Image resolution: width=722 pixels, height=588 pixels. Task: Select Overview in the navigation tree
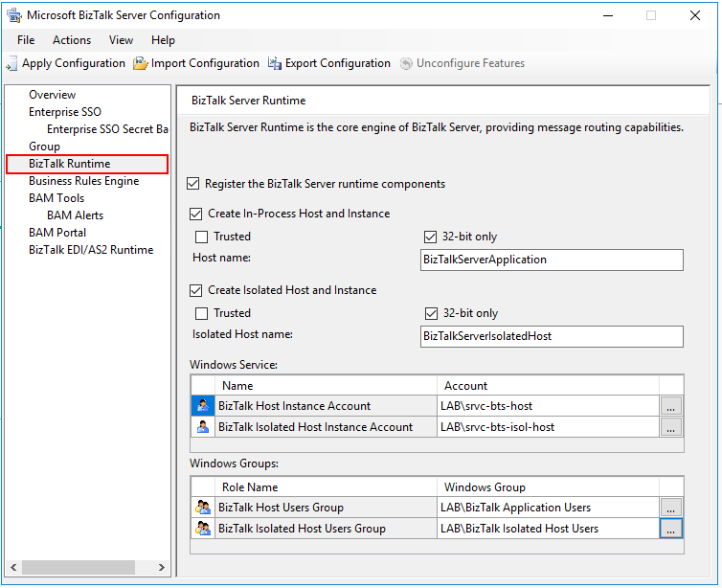(x=52, y=95)
